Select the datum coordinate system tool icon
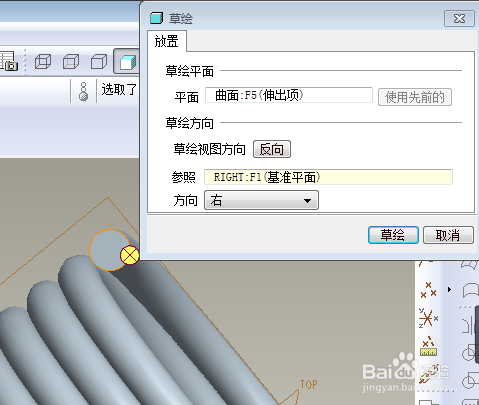The height and width of the screenshot is (405, 479). pos(428,318)
